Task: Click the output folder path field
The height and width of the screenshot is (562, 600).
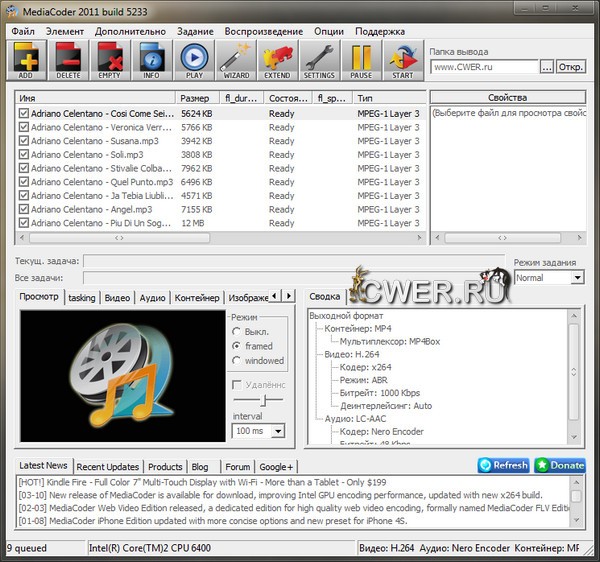Action: pyautogui.click(x=484, y=67)
